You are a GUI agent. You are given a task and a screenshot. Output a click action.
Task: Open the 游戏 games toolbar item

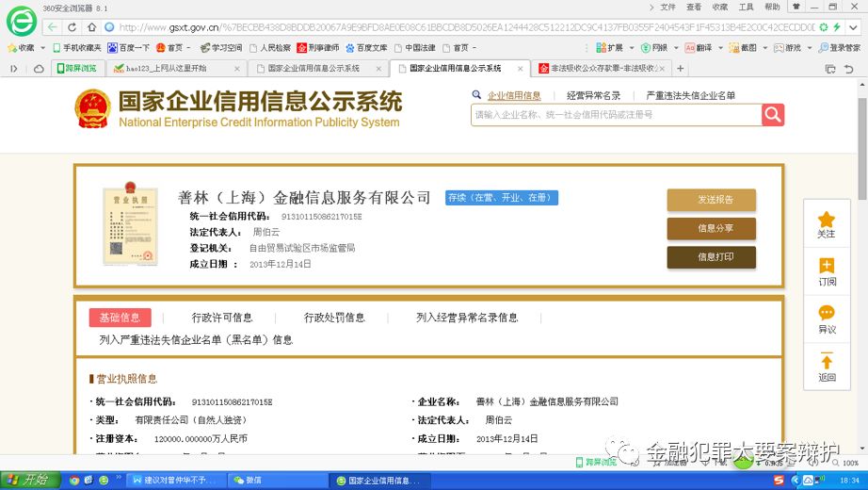pyautogui.click(x=787, y=48)
